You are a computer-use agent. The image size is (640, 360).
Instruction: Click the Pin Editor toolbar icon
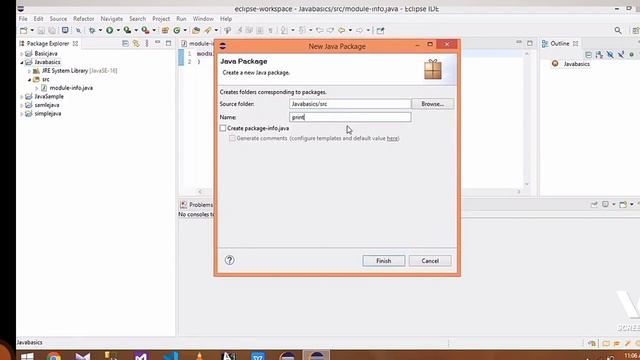click(x=380, y=30)
